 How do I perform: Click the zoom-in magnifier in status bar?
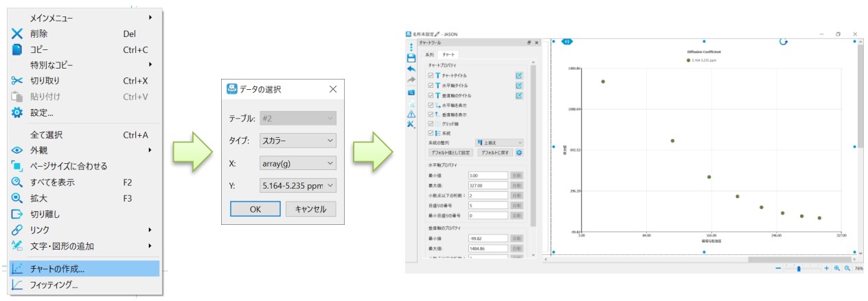(x=837, y=269)
